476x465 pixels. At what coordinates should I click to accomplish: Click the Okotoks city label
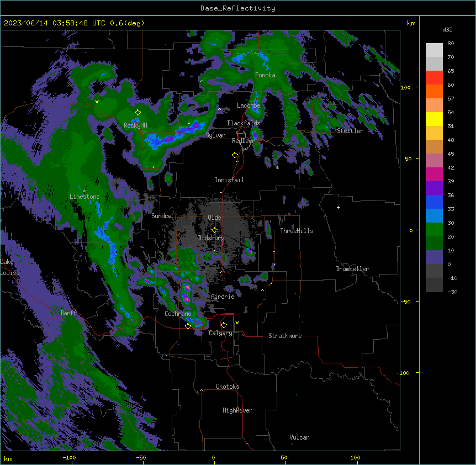pos(228,387)
